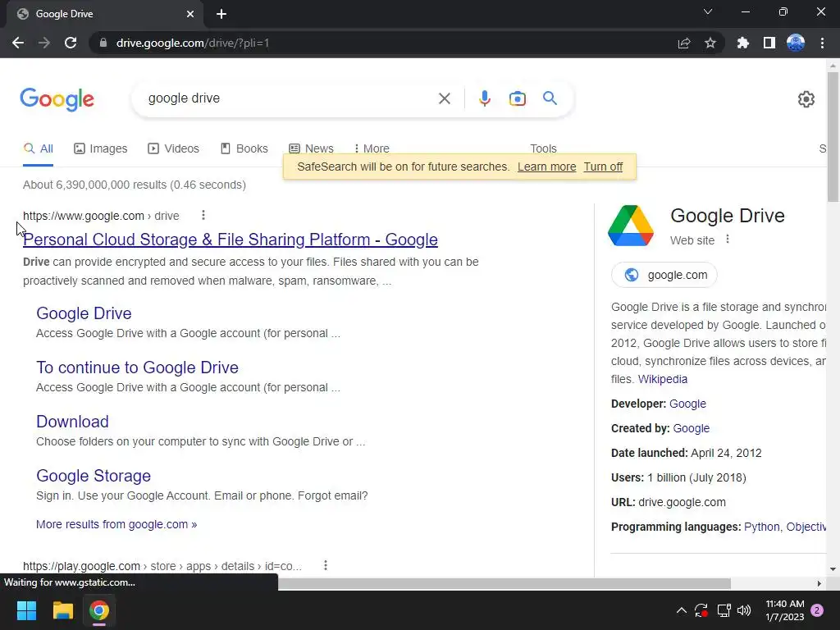The image size is (840, 630).
Task: Open the Download sitelink
Action: pos(72,422)
